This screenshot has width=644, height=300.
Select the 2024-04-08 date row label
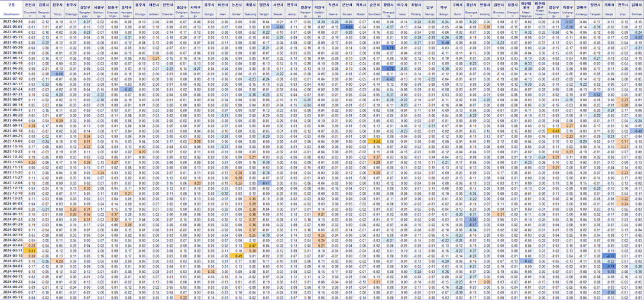(12, 271)
